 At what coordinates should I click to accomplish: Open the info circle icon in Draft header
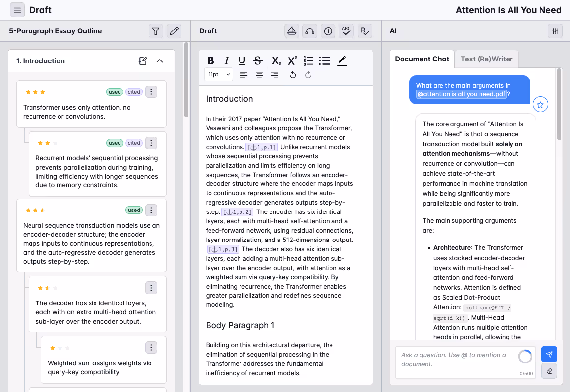click(328, 31)
